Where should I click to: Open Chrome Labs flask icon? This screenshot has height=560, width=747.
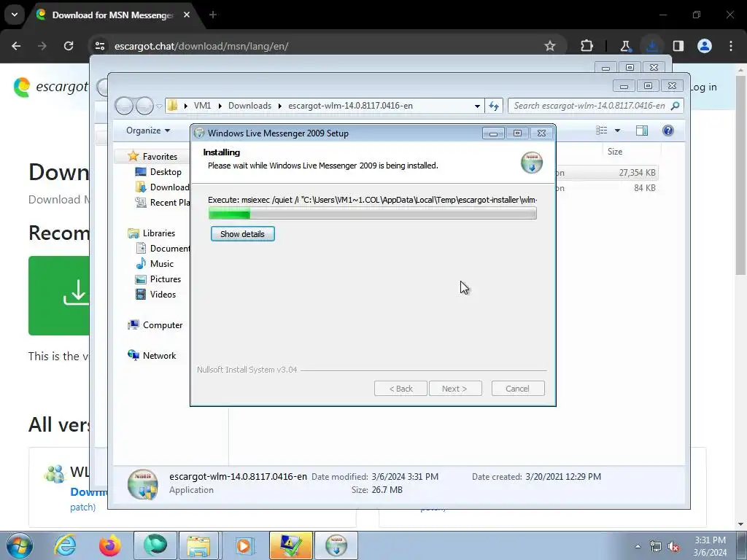(x=625, y=46)
